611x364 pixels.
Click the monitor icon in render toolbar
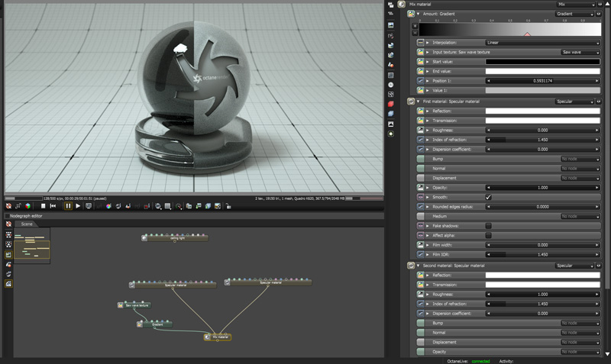point(89,206)
